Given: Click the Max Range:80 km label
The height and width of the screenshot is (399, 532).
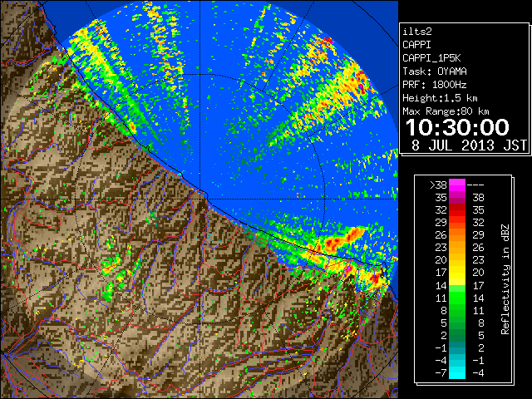Looking at the screenshot, I should pos(446,111).
